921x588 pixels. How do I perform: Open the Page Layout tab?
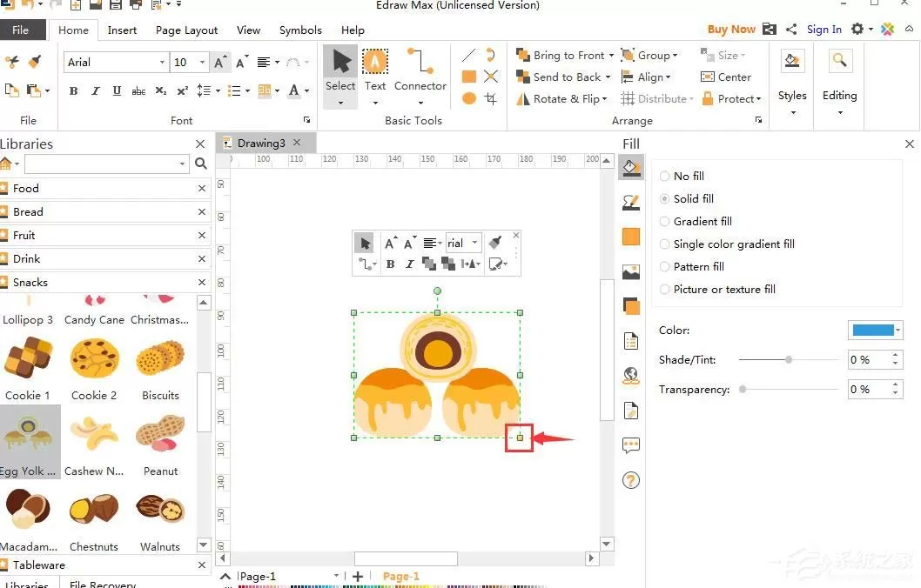(x=186, y=30)
